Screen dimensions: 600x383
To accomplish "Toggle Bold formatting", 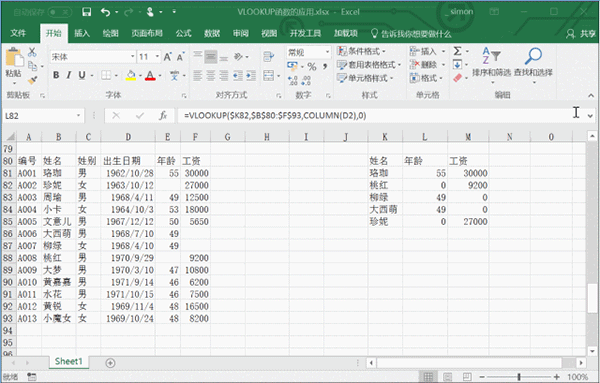I will [x=56, y=75].
